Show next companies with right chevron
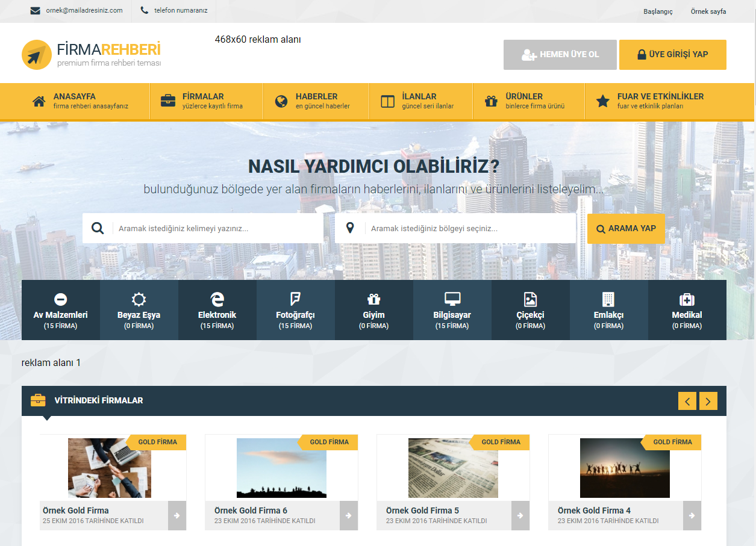This screenshot has height=546, width=756. click(708, 401)
